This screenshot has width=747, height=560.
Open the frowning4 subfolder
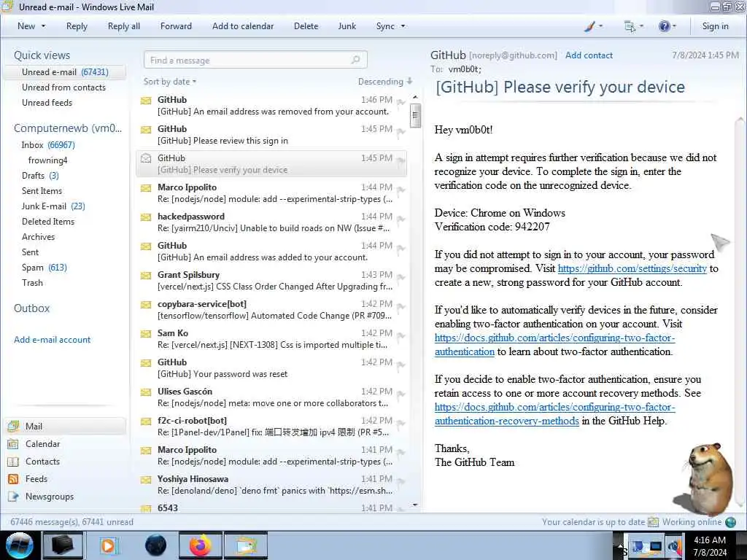point(47,160)
